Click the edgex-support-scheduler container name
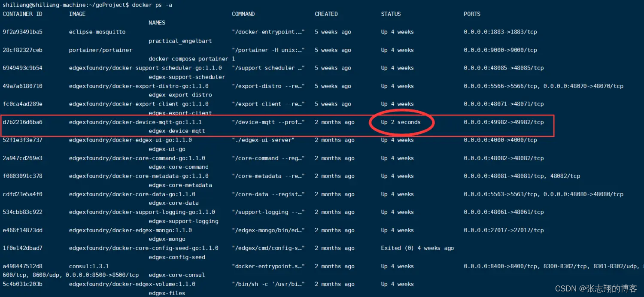Screen dimensions: 644x297 (x=187, y=77)
